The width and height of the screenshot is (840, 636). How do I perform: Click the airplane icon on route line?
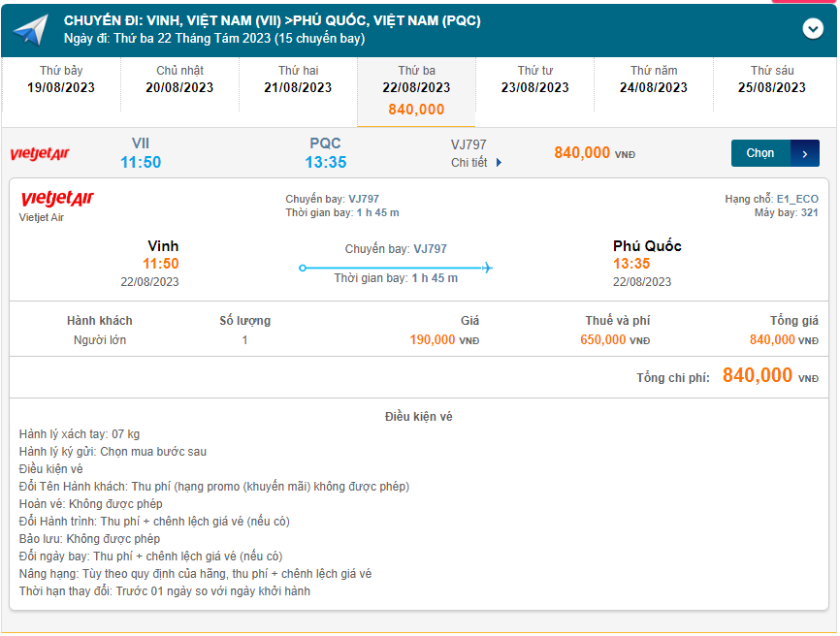point(487,268)
